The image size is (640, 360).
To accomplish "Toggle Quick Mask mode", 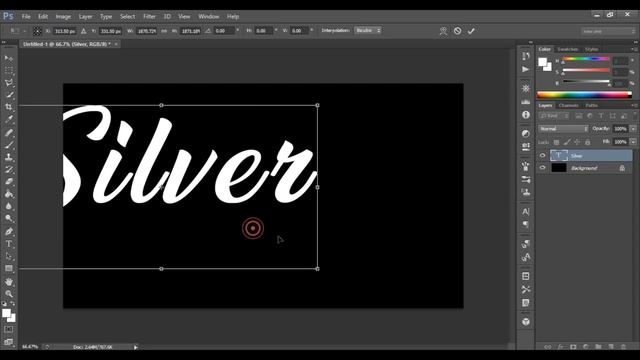I will [x=9, y=329].
